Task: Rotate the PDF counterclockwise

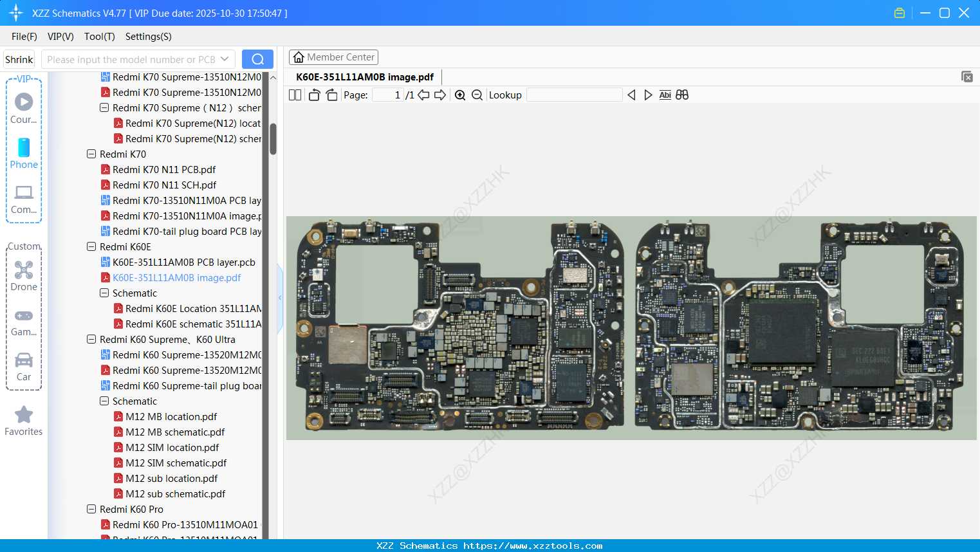Action: 313,94
